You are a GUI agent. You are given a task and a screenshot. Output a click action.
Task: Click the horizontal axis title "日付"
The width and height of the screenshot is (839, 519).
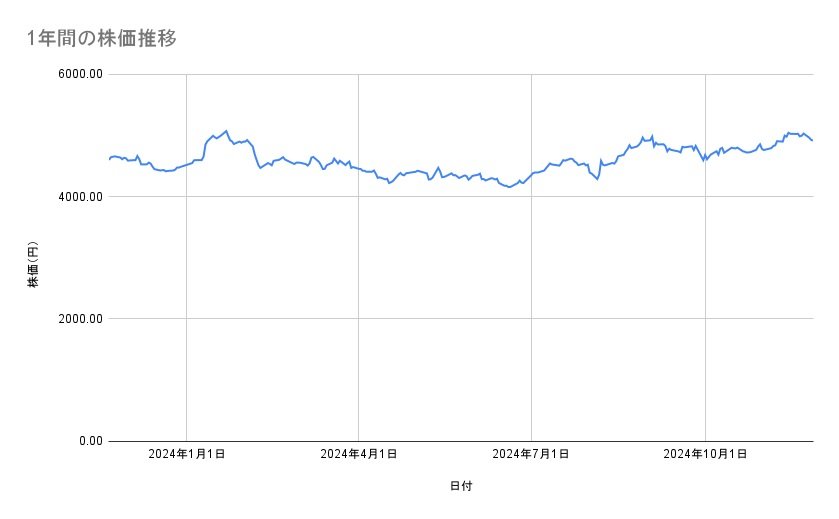(461, 487)
